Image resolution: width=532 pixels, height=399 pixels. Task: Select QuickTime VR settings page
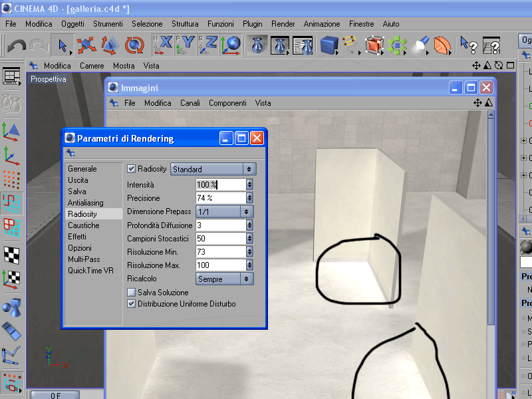[x=90, y=271]
